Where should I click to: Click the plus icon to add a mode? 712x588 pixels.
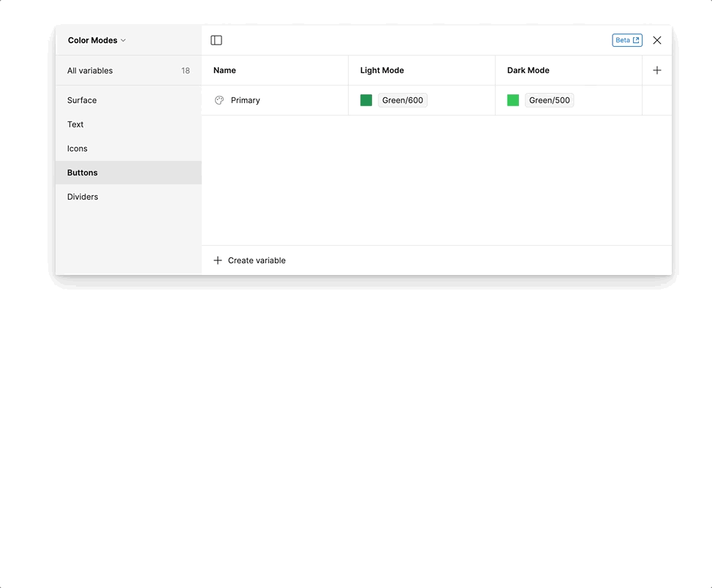click(x=656, y=70)
